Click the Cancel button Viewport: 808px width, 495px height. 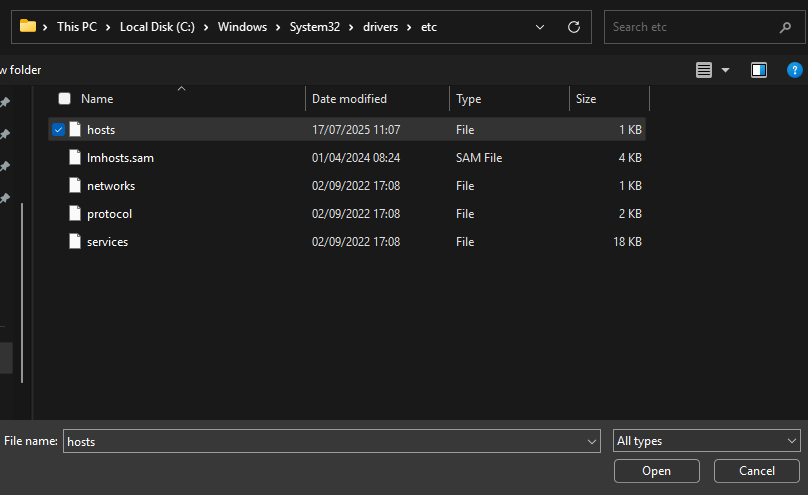[756, 471]
